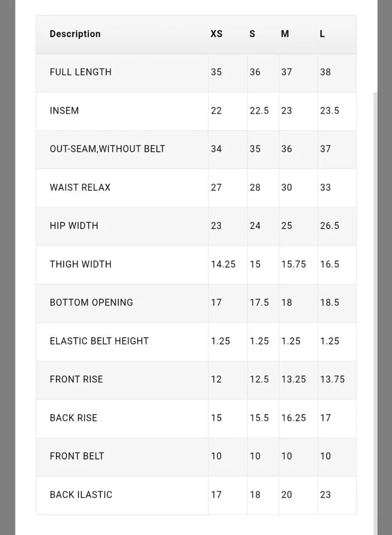Select the L size column header

(322, 34)
